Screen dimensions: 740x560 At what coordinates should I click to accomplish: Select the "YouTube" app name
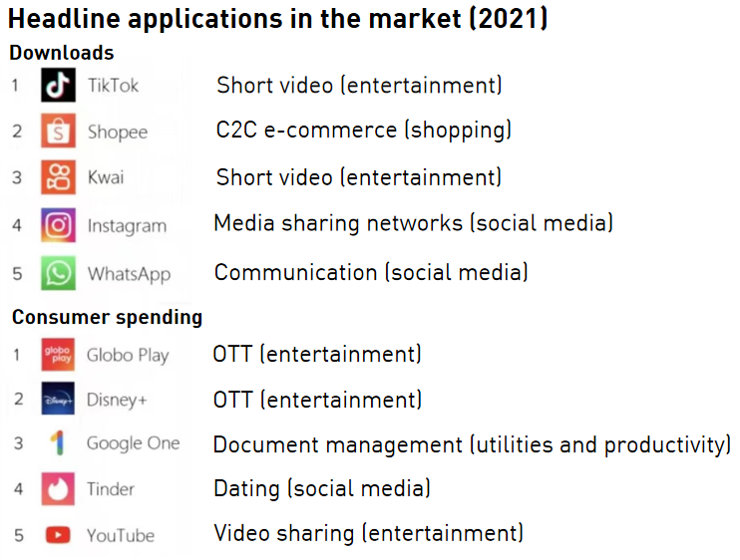click(121, 536)
